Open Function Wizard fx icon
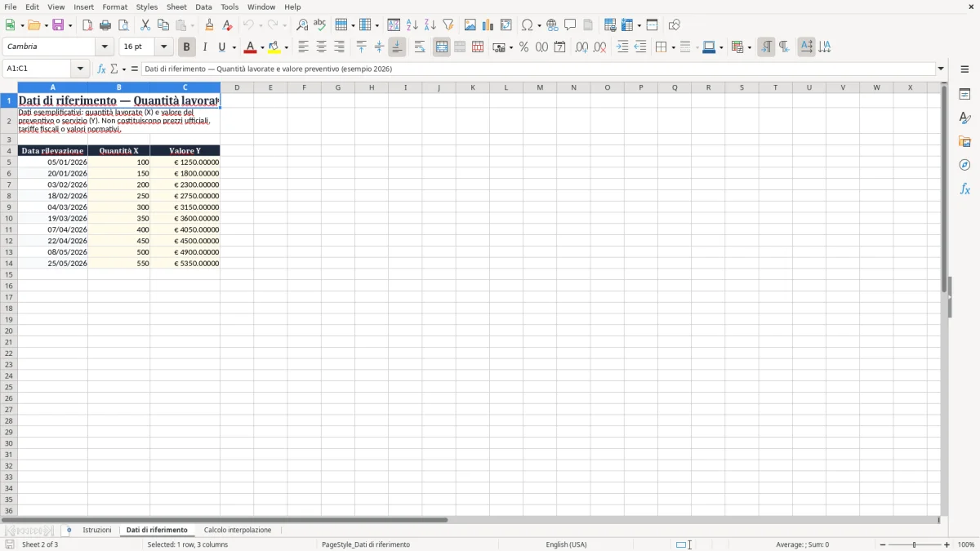Viewport: 980px width, 551px height. (101, 69)
